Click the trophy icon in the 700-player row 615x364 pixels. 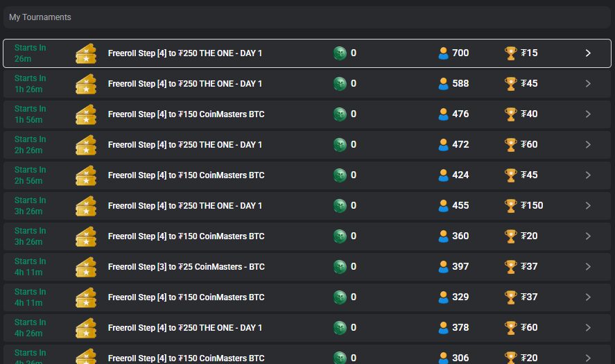511,53
